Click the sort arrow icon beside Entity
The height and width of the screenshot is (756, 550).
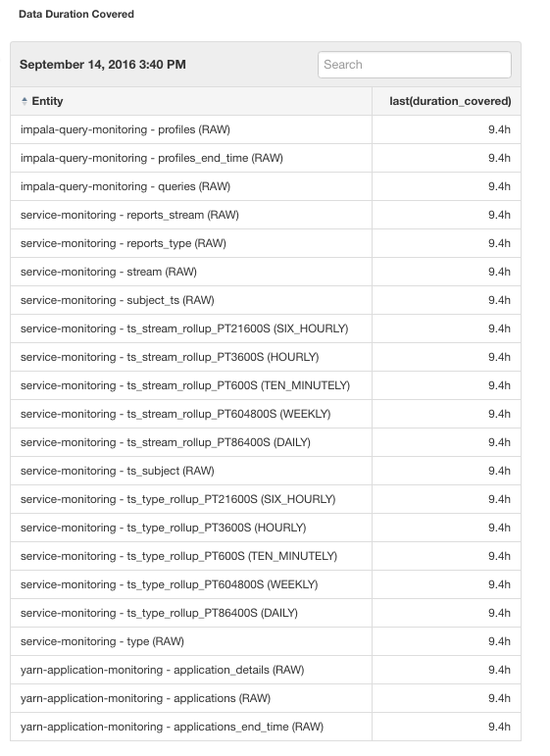coord(25,101)
